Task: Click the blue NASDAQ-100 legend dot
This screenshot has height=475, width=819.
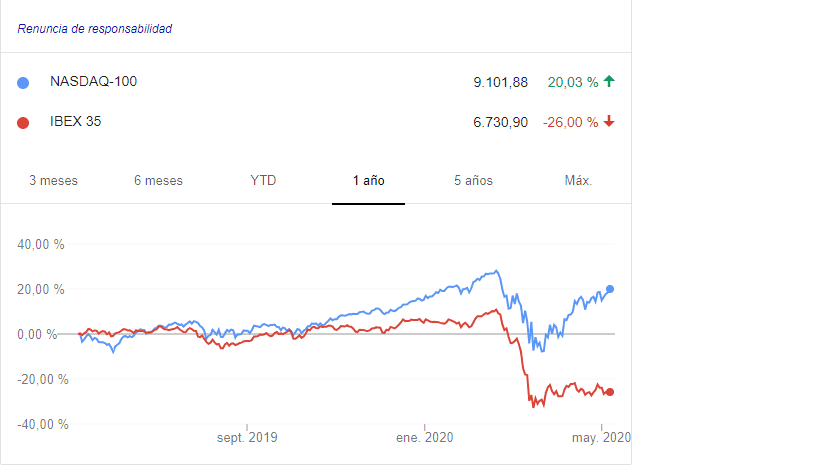Action: tap(23, 83)
